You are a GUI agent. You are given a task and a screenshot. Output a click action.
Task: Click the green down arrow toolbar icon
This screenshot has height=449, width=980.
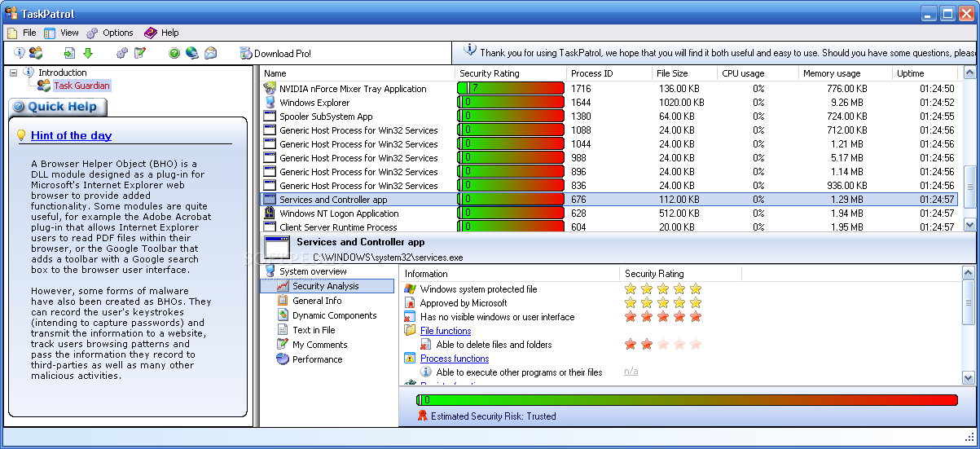point(88,53)
